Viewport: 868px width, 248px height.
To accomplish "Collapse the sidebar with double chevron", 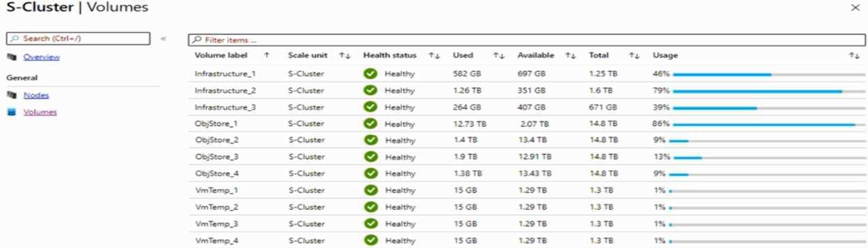I will point(163,39).
